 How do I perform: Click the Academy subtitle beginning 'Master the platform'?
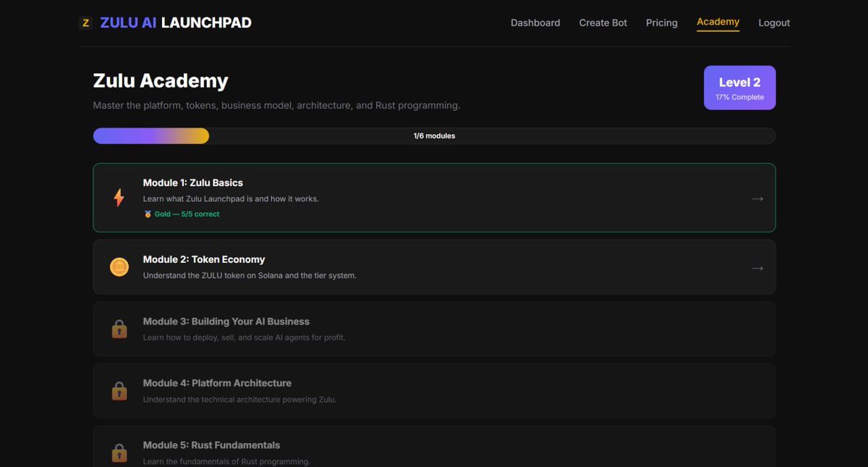[x=276, y=106]
